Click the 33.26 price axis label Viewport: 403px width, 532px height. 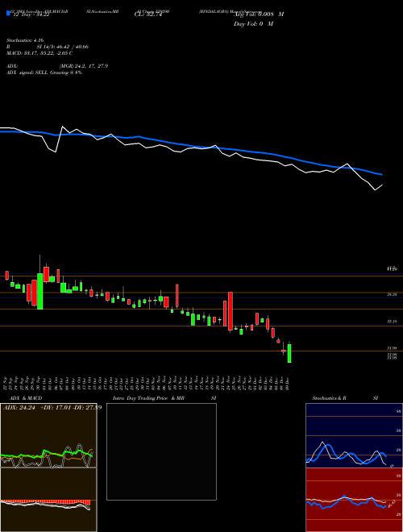(x=392, y=295)
